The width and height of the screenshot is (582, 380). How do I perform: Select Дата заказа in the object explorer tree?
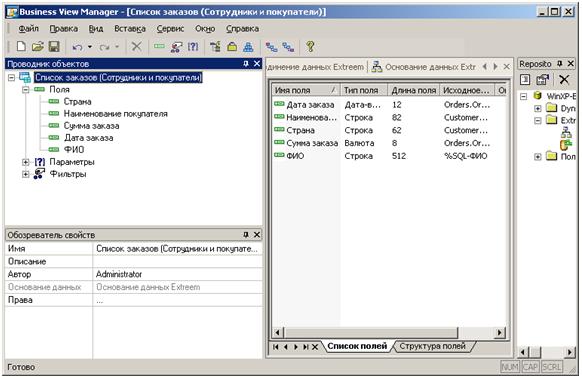(88, 138)
